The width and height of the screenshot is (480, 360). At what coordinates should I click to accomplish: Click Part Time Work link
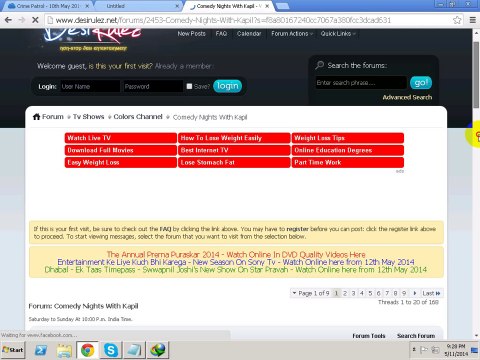coord(348,162)
